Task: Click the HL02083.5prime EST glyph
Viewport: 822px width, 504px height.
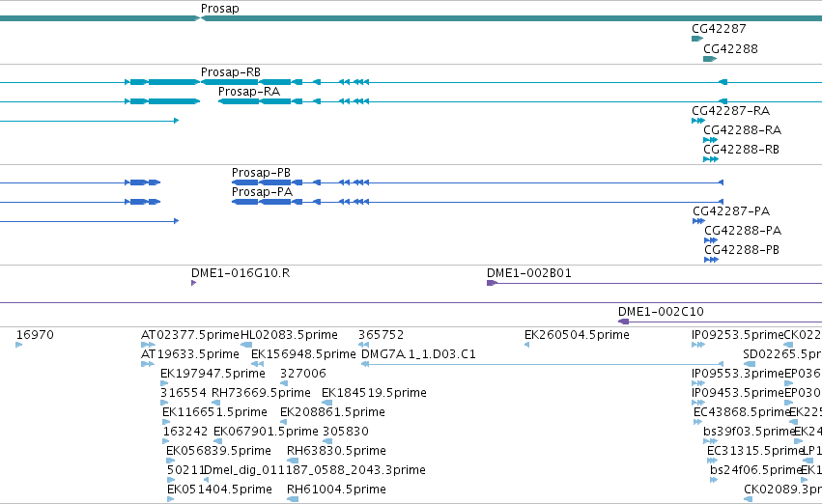Action: click(x=246, y=345)
